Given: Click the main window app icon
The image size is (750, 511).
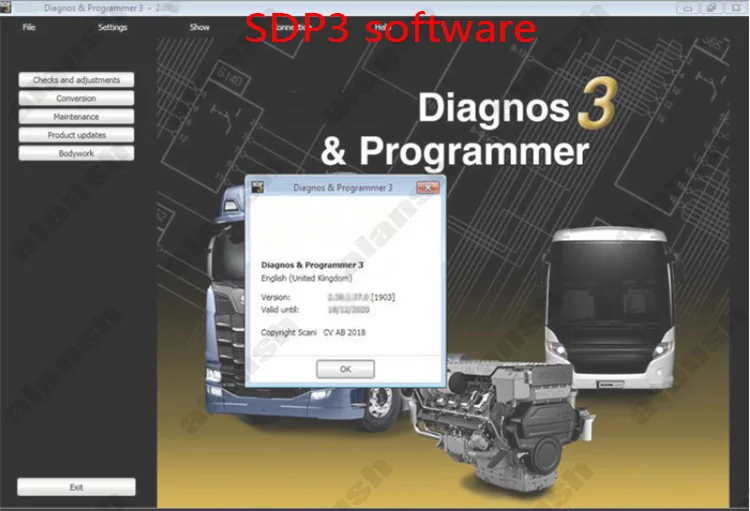Looking at the screenshot, I should pyautogui.click(x=5, y=6).
